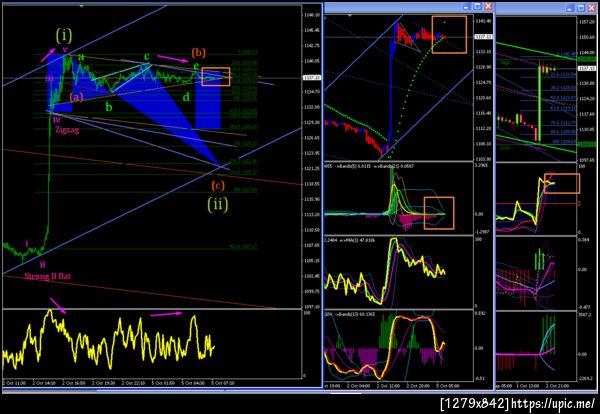This screenshot has width=600, height=414.
Task: Select the orange '(a)' wave label
Action: pyautogui.click(x=76, y=97)
